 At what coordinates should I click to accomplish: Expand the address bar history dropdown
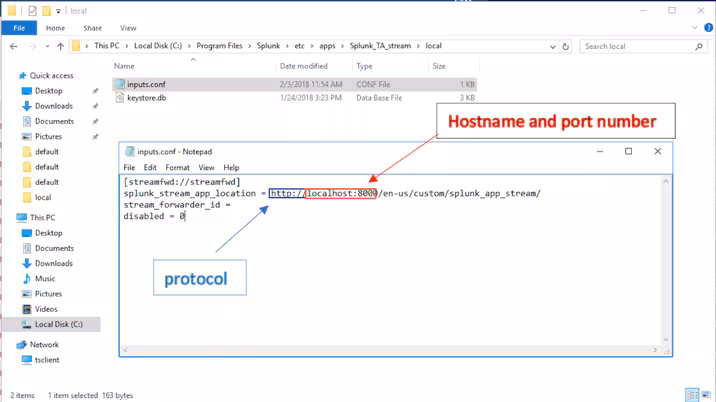548,46
